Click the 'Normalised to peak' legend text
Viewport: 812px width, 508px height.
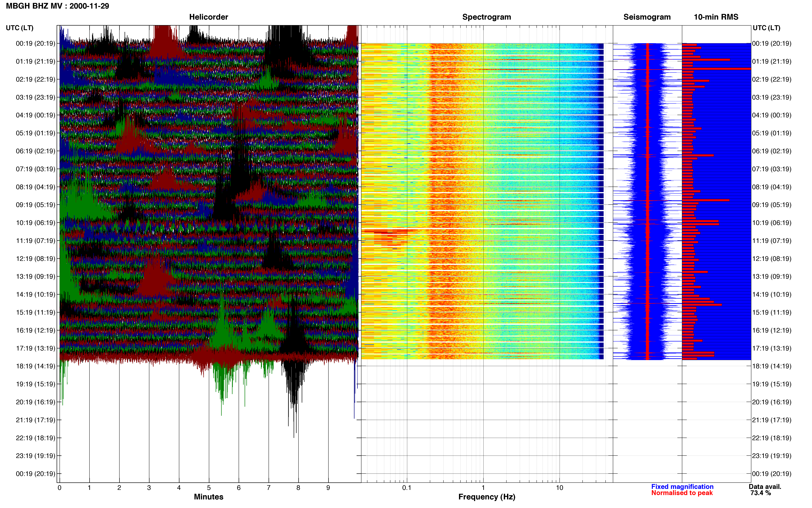click(x=682, y=493)
